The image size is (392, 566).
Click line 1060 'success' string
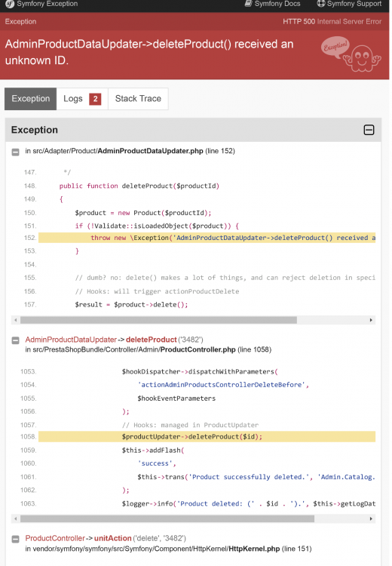click(157, 463)
